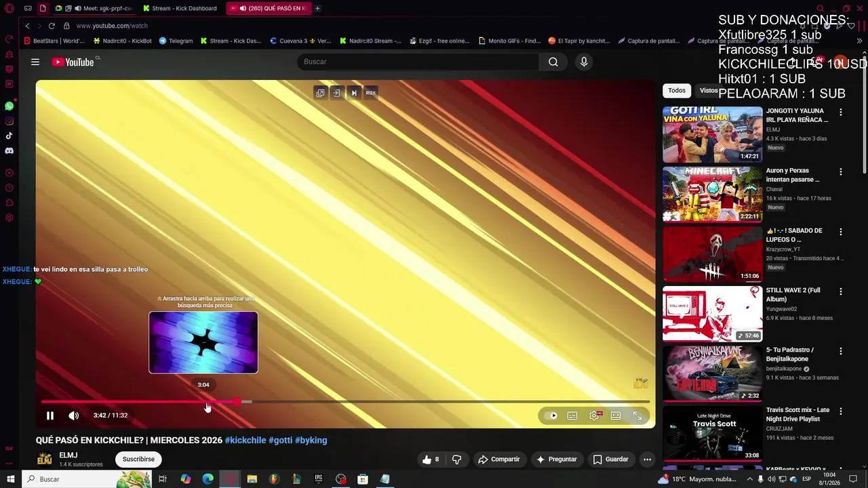
Task: Share the video via Compartir
Action: click(499, 459)
